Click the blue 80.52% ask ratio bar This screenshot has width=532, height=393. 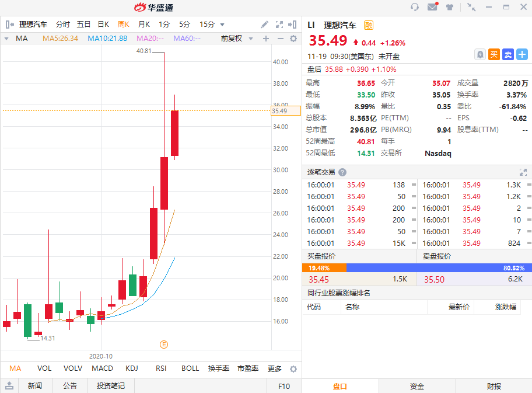[x=439, y=268]
